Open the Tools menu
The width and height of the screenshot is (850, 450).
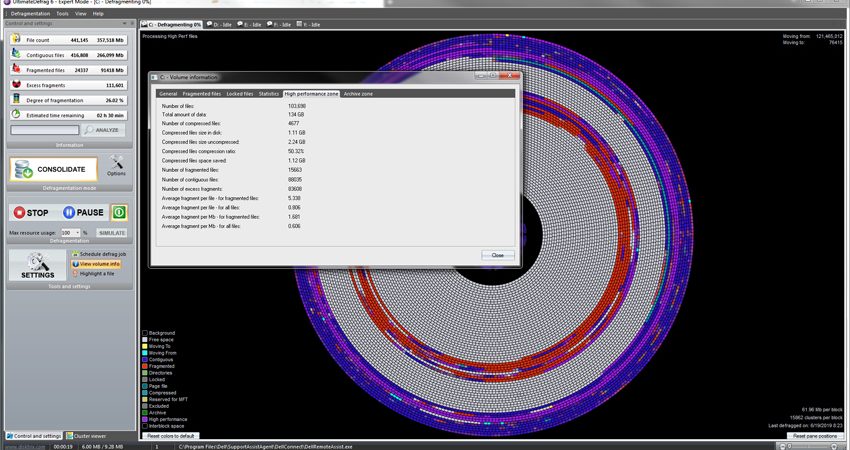pos(62,14)
